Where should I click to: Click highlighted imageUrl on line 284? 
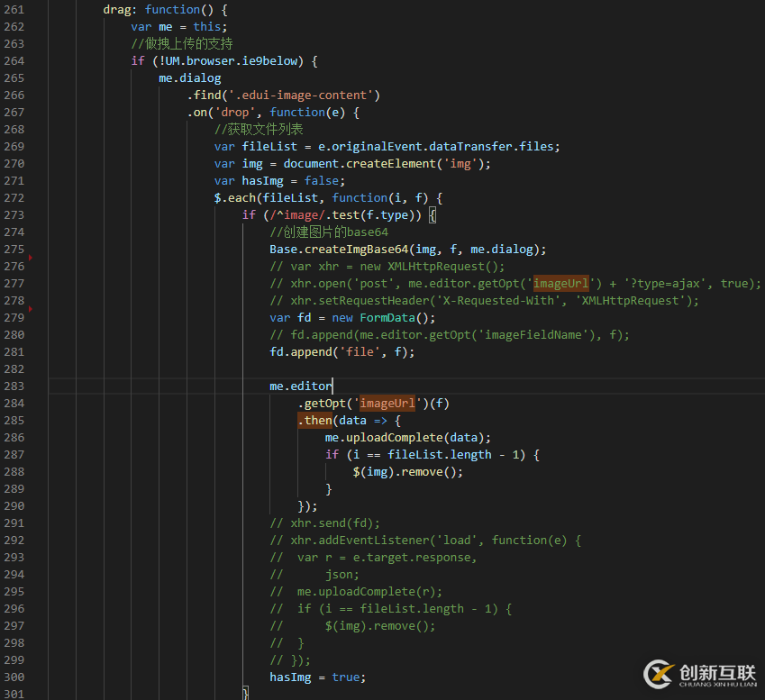click(x=387, y=404)
